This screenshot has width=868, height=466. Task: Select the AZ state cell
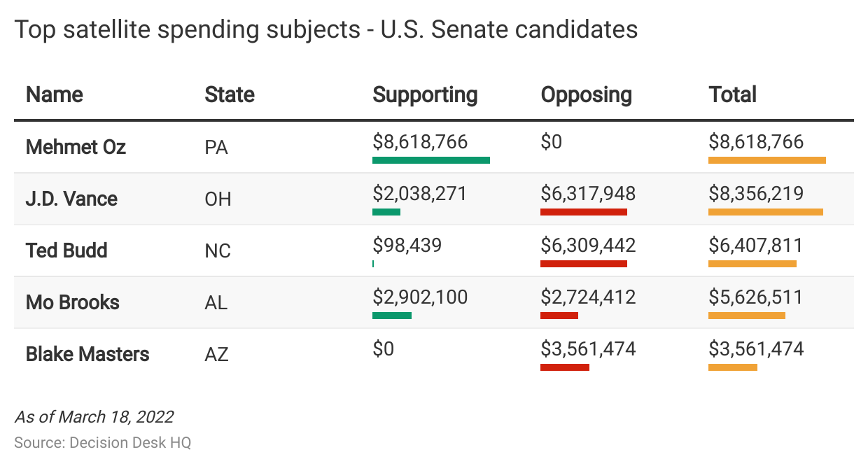click(216, 354)
